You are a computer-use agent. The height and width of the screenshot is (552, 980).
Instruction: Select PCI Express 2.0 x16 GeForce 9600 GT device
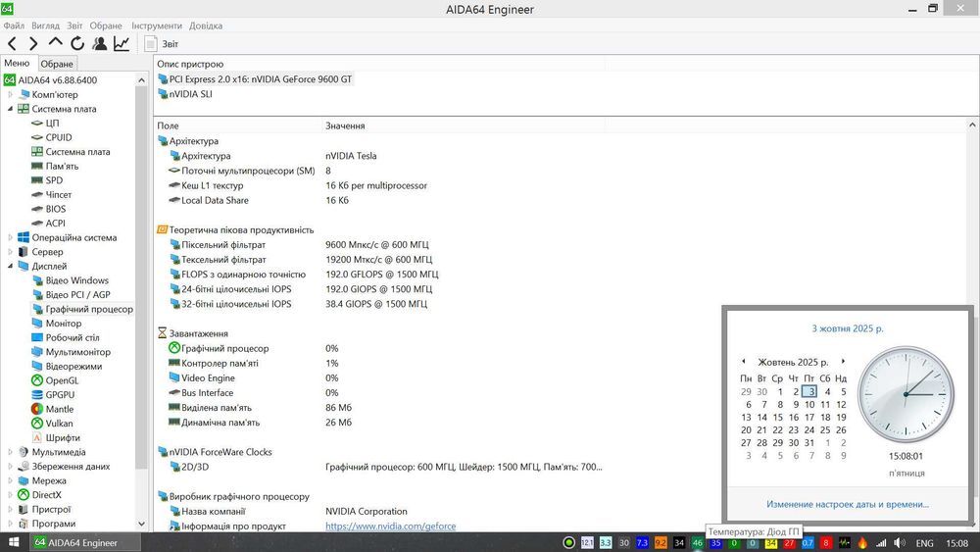click(x=255, y=79)
